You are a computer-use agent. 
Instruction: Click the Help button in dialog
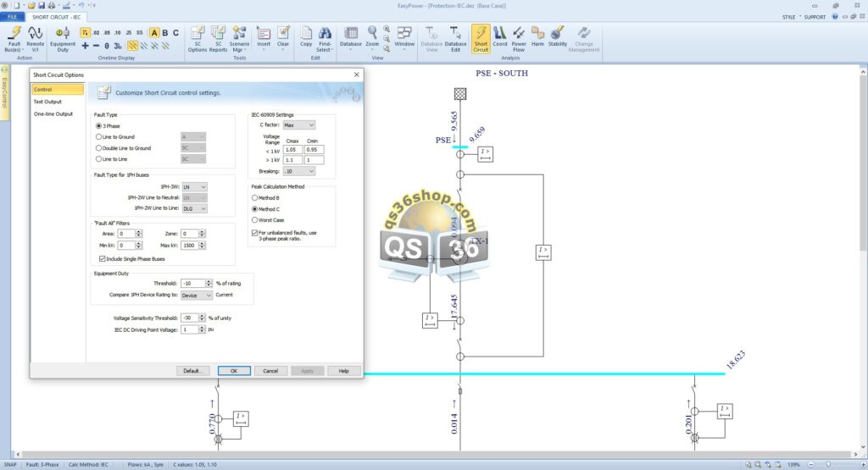344,371
